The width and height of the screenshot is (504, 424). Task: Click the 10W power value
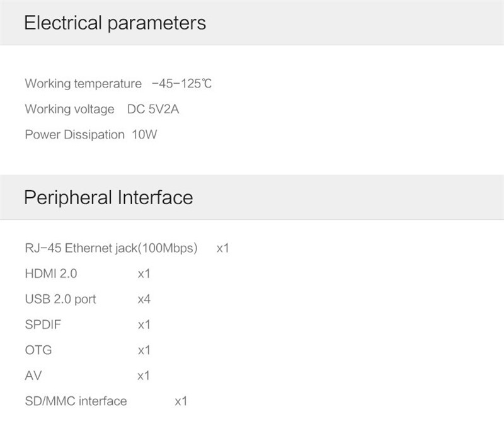(144, 134)
